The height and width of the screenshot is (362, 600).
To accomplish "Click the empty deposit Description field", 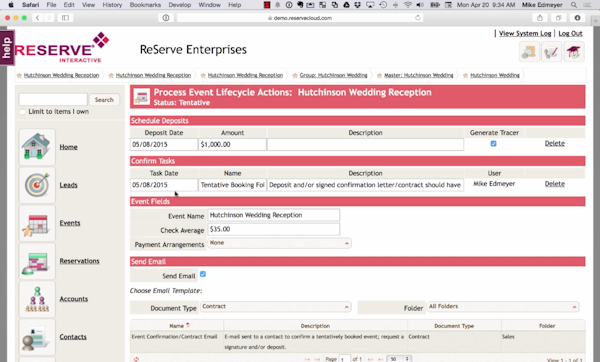I will [365, 144].
